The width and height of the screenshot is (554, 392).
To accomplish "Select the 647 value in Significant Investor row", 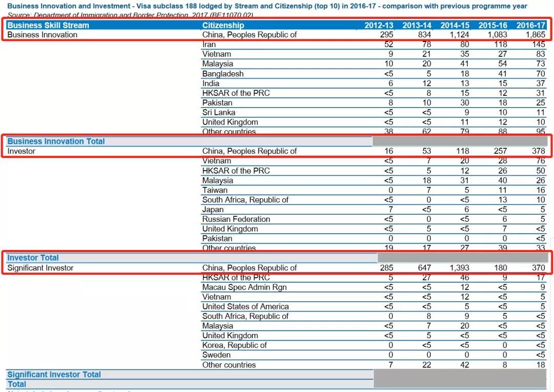I will (424, 268).
